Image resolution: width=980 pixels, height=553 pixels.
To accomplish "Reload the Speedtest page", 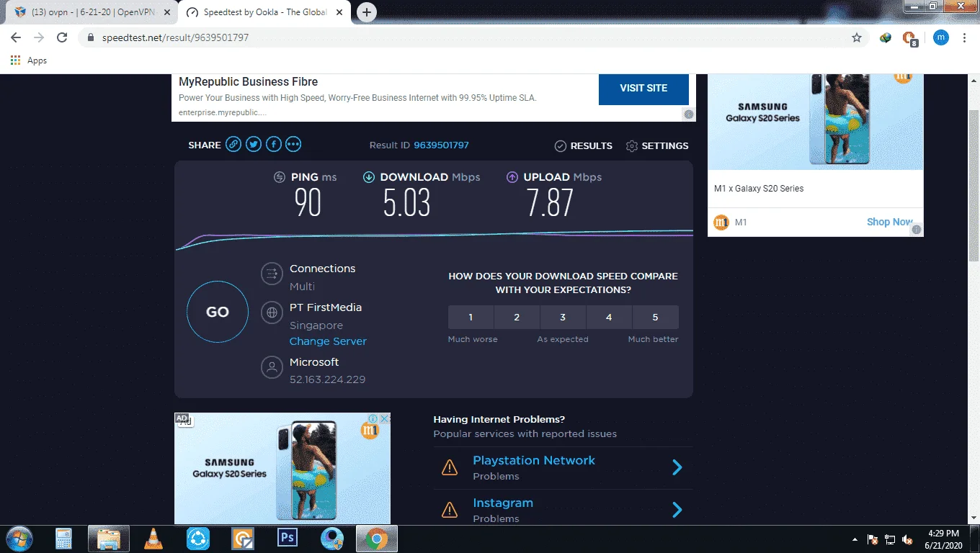I will pyautogui.click(x=62, y=37).
